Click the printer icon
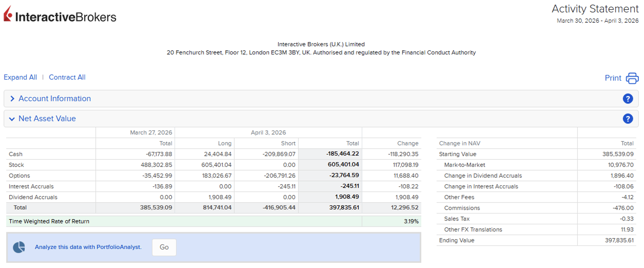The height and width of the screenshot is (268, 644). [x=632, y=78]
